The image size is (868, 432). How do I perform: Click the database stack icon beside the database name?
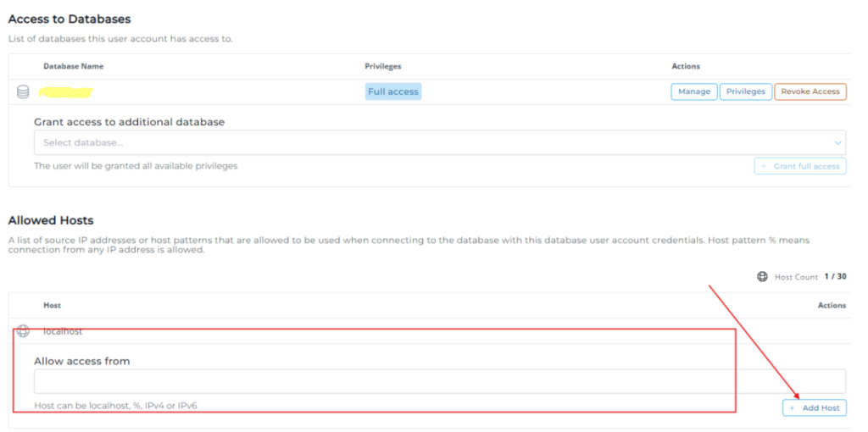tap(23, 91)
